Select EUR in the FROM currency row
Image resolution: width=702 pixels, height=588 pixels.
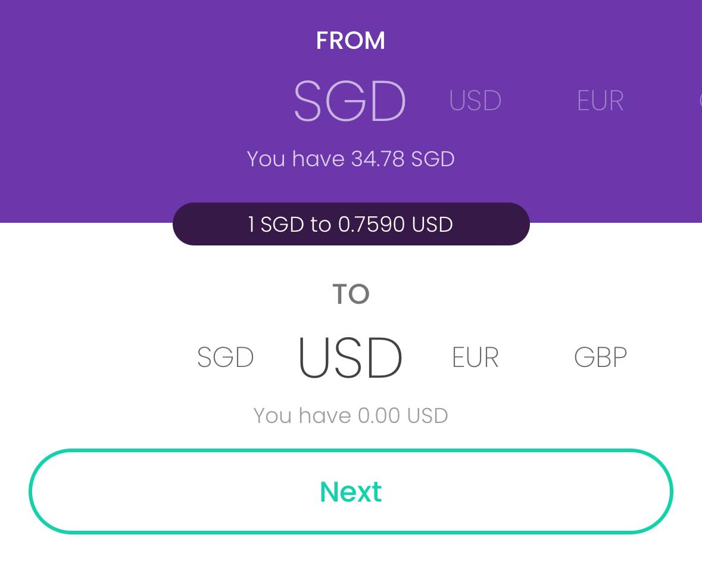(600, 100)
